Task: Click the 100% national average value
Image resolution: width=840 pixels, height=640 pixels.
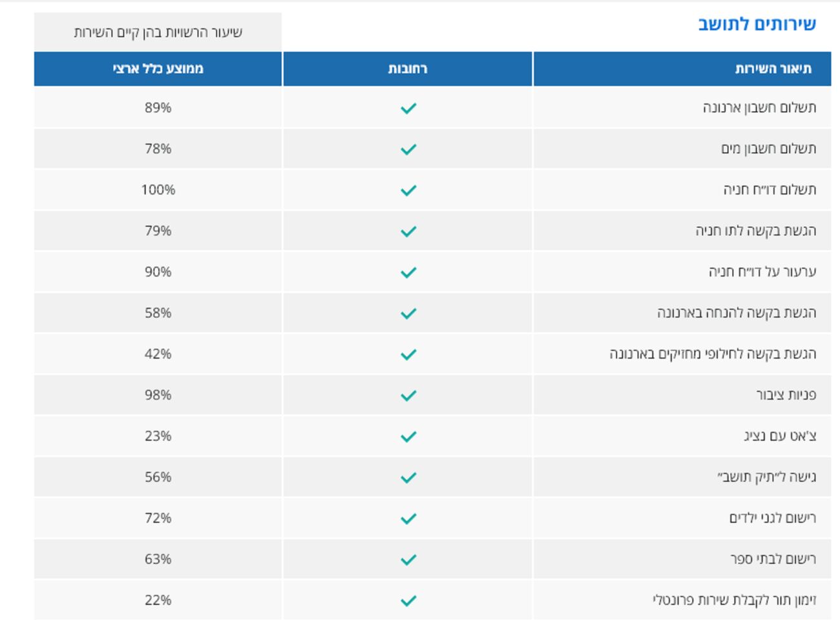Action: (158, 190)
